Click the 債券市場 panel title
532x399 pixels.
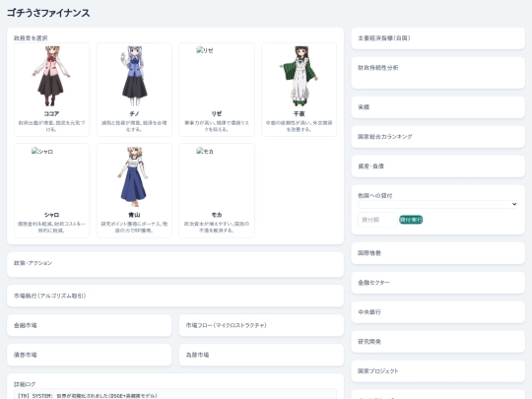[25, 355]
